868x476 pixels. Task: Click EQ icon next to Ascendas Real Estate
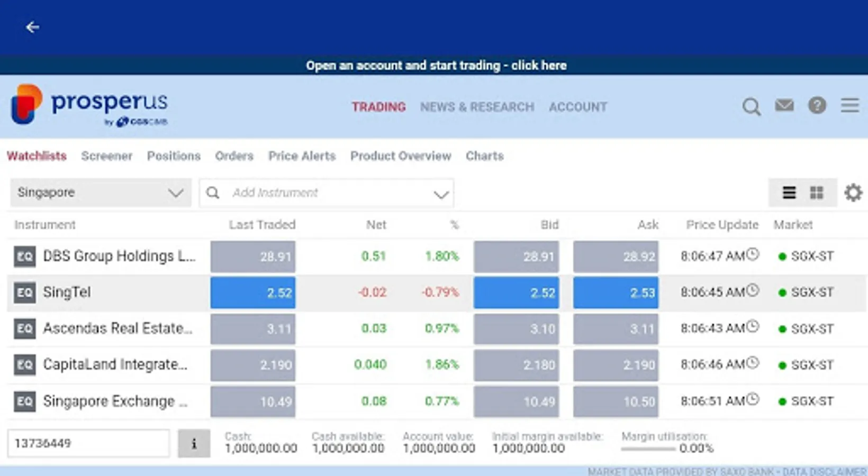(x=24, y=328)
